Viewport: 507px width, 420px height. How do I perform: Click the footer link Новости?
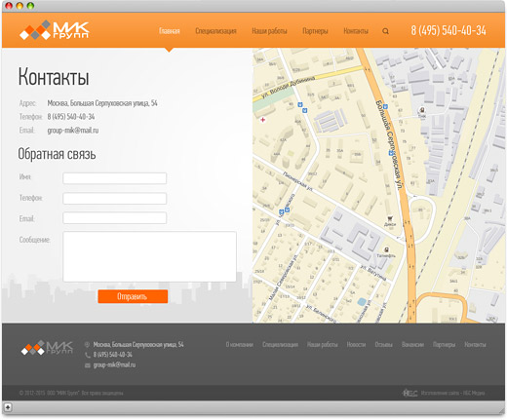coord(356,344)
